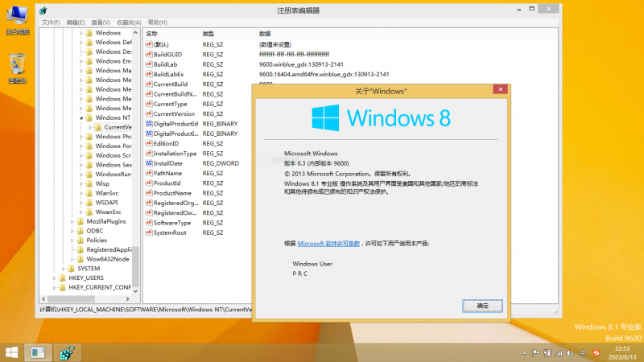
Task: Expand the HKEY_CURRENT_CONFIG node
Action: [54, 287]
